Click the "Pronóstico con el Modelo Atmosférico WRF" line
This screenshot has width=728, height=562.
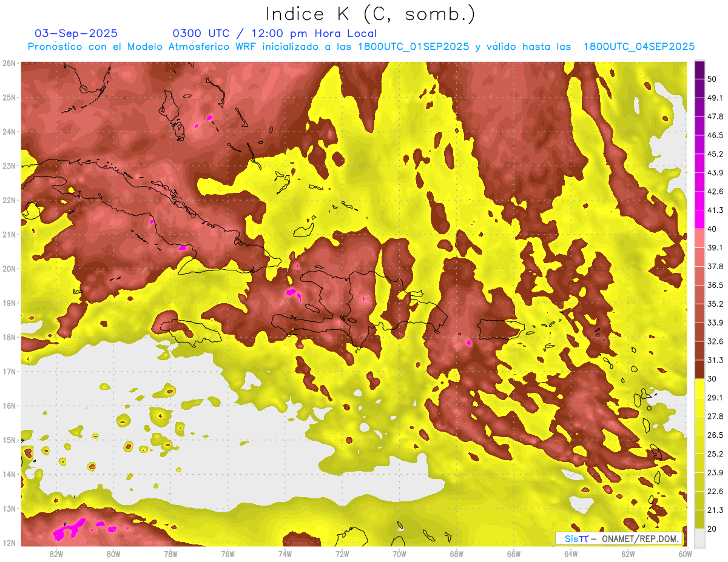point(362,47)
